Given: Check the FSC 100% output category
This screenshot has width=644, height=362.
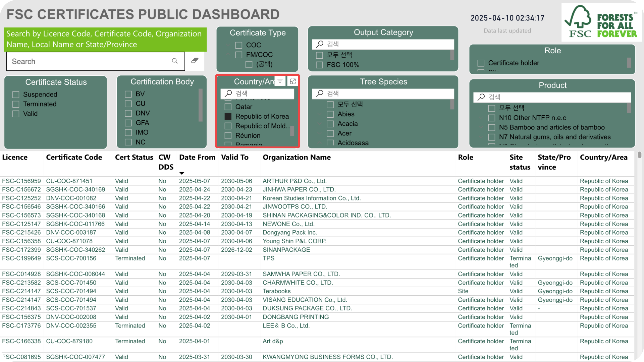Looking at the screenshot, I should tap(320, 65).
